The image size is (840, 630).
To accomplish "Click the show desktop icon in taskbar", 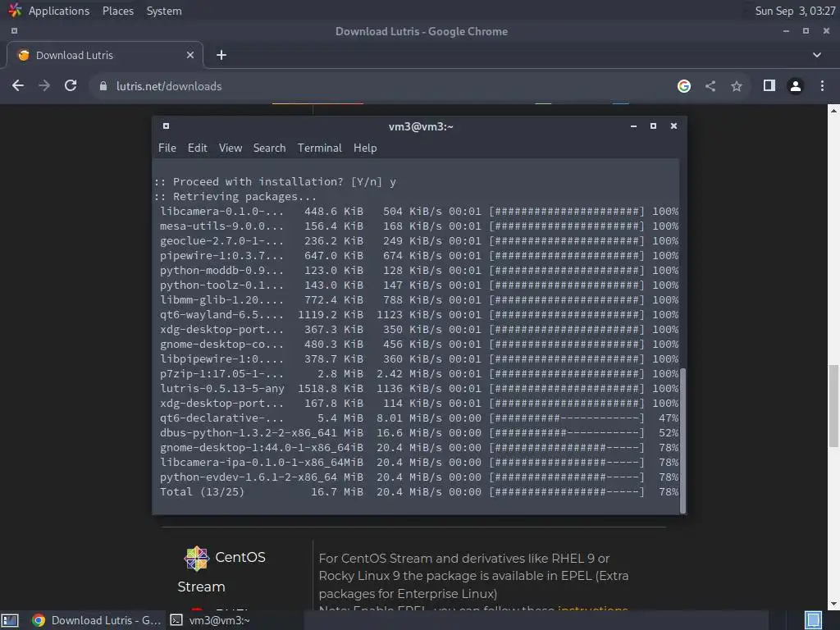I will [x=11, y=620].
